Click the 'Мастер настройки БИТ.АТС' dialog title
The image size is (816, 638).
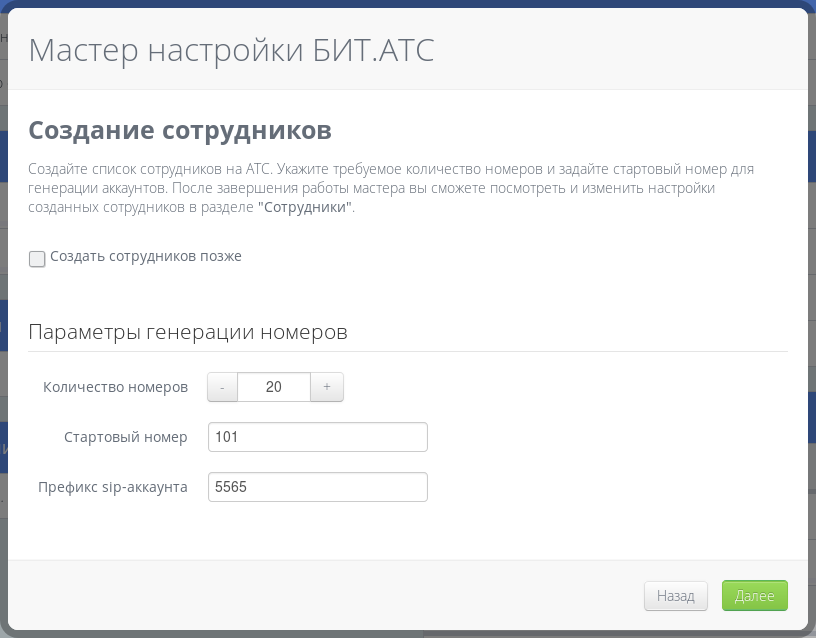click(232, 50)
